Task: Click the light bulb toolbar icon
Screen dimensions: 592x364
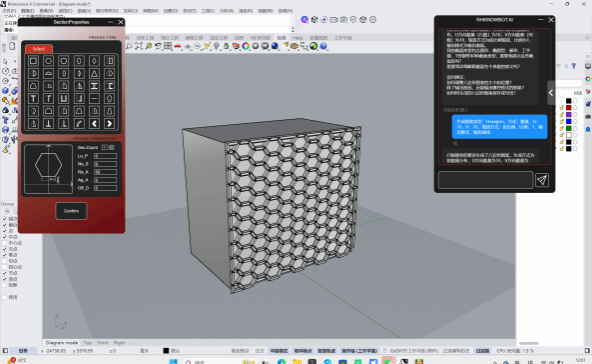Action: tap(216, 46)
